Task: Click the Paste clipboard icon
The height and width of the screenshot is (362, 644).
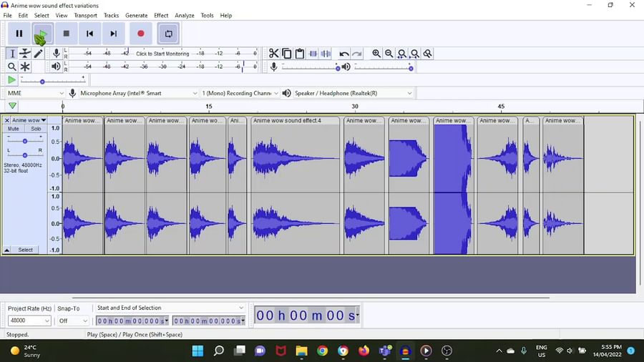Action: pyautogui.click(x=300, y=54)
